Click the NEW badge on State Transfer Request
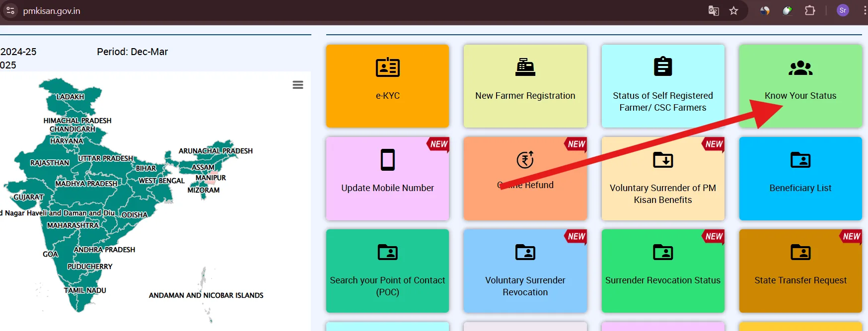868x331 pixels. [851, 237]
